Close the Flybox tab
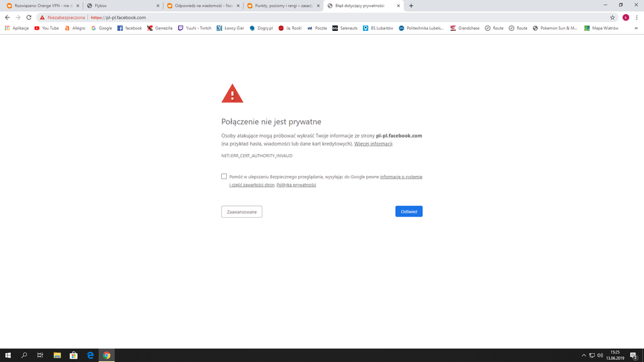The image size is (644, 362). coord(158,6)
